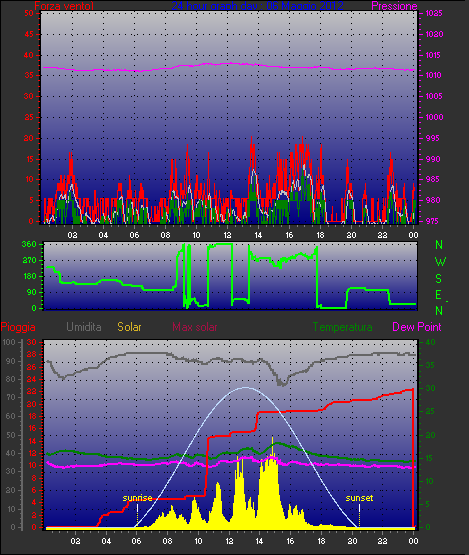Click the 'sunrise' marker on the solar graph
The width and height of the screenshot is (469, 555).
point(137,498)
